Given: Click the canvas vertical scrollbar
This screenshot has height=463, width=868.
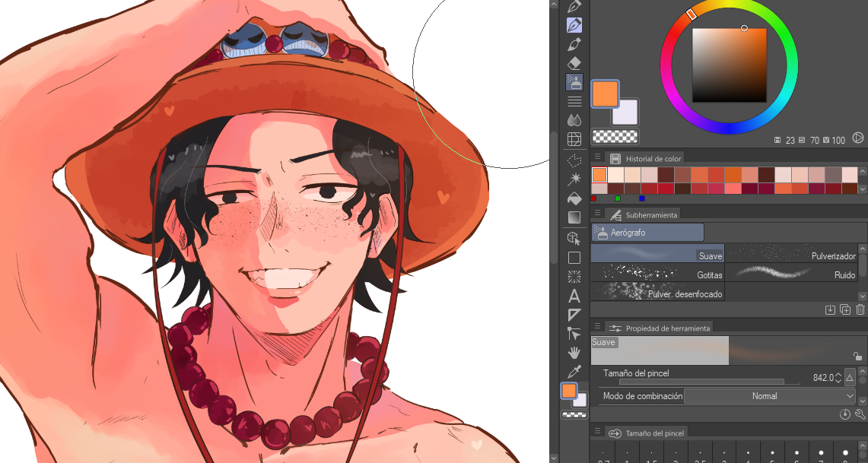Looking at the screenshot, I should [554, 196].
